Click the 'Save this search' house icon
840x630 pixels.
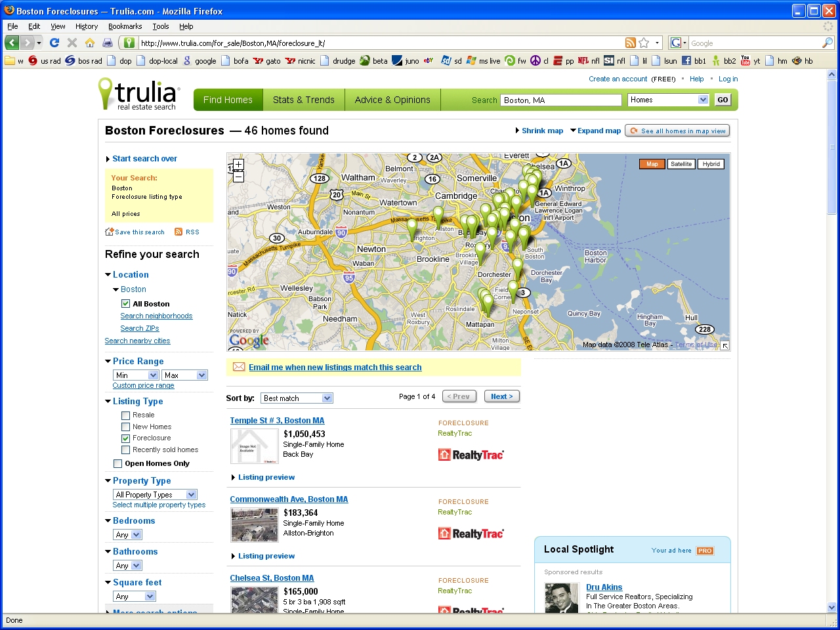click(110, 232)
